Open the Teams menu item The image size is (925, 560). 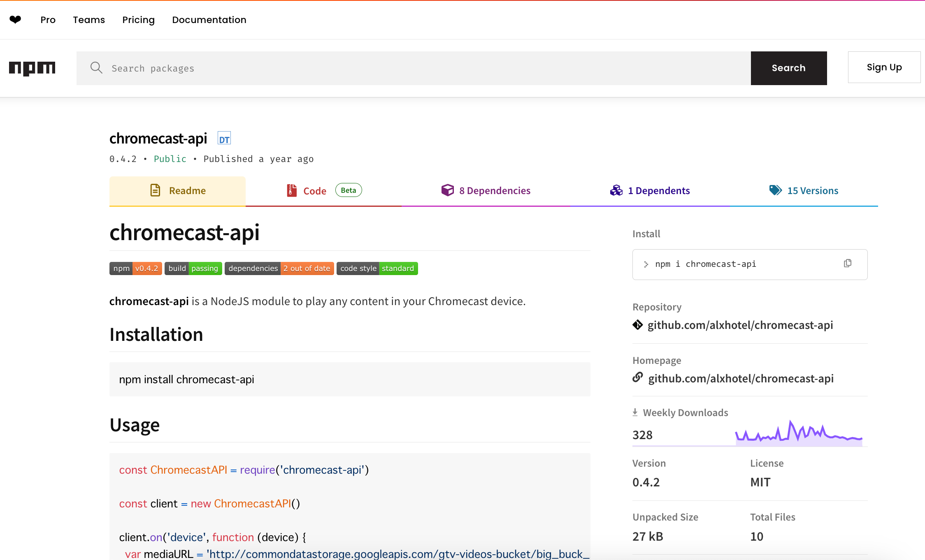[x=89, y=20]
